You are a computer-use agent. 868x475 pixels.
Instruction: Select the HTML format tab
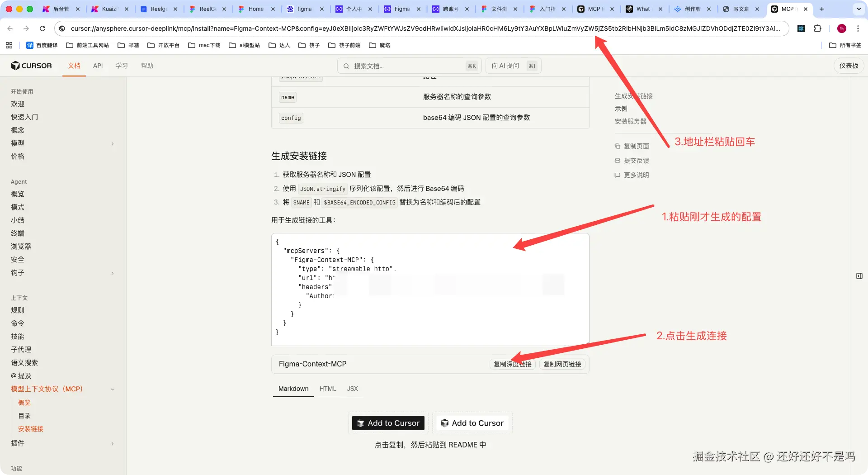pos(328,389)
